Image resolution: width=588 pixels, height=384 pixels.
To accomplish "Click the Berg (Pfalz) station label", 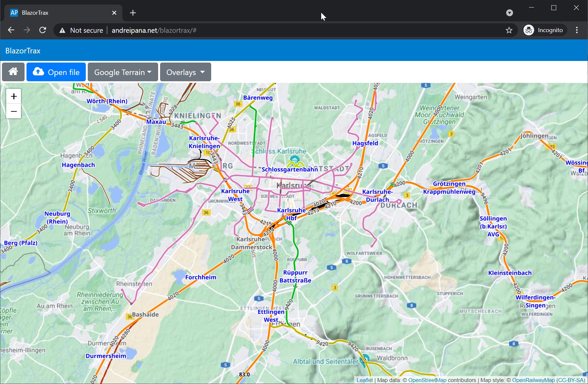I will click(x=21, y=243).
